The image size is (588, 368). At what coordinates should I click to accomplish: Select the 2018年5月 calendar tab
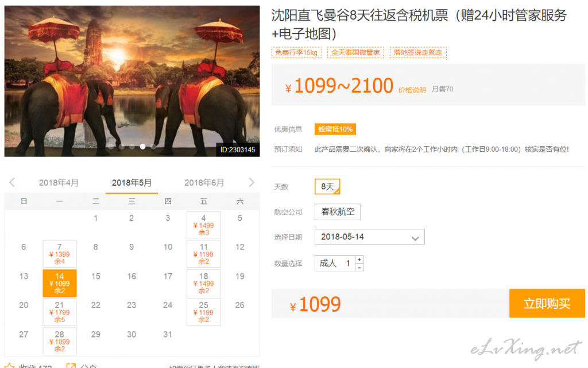[131, 183]
